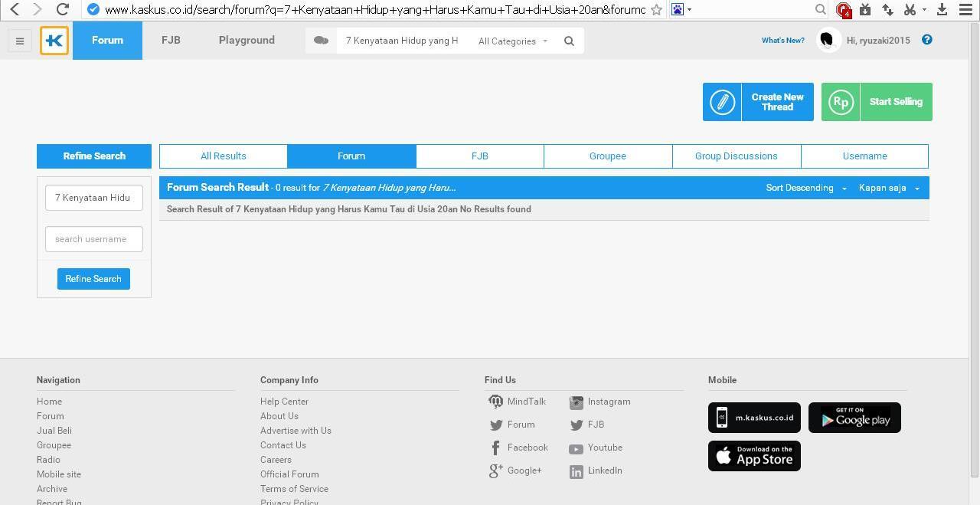Focus the refine keyword field in sidebar
980x505 pixels.
point(94,198)
